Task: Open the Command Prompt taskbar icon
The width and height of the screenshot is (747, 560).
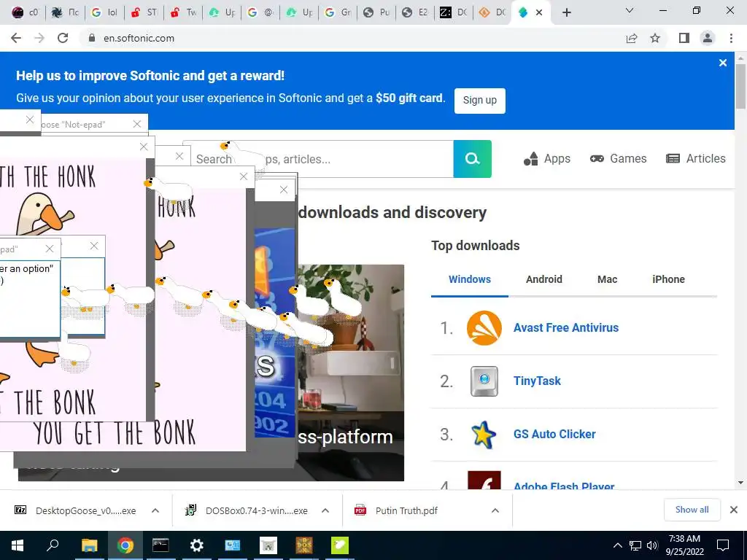Action: pyautogui.click(x=160, y=545)
